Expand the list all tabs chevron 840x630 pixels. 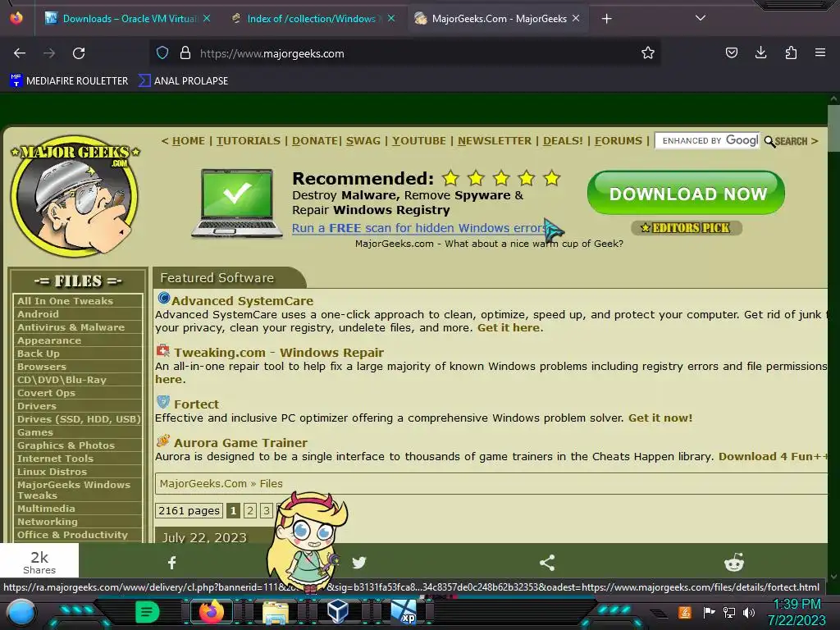pos(700,18)
